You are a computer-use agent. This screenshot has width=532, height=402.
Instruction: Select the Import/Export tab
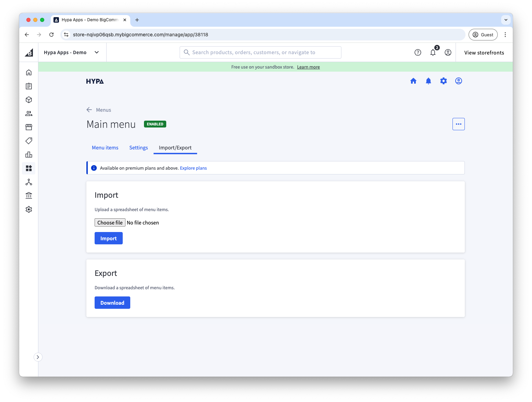tap(175, 148)
